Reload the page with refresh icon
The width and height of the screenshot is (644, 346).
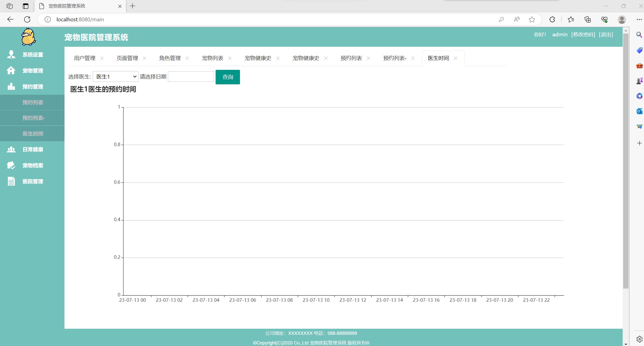(27, 19)
